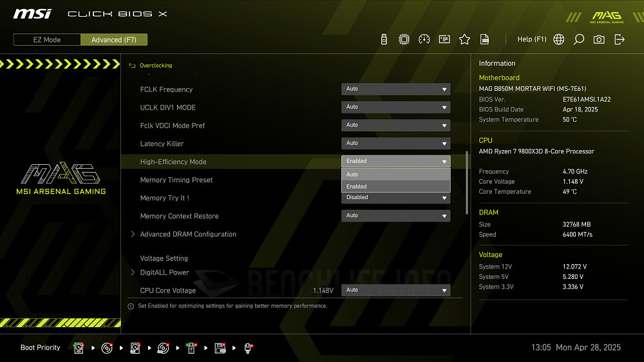Select the FCLK Frequency label
Screen dimensions: 644x362
(x=166, y=90)
